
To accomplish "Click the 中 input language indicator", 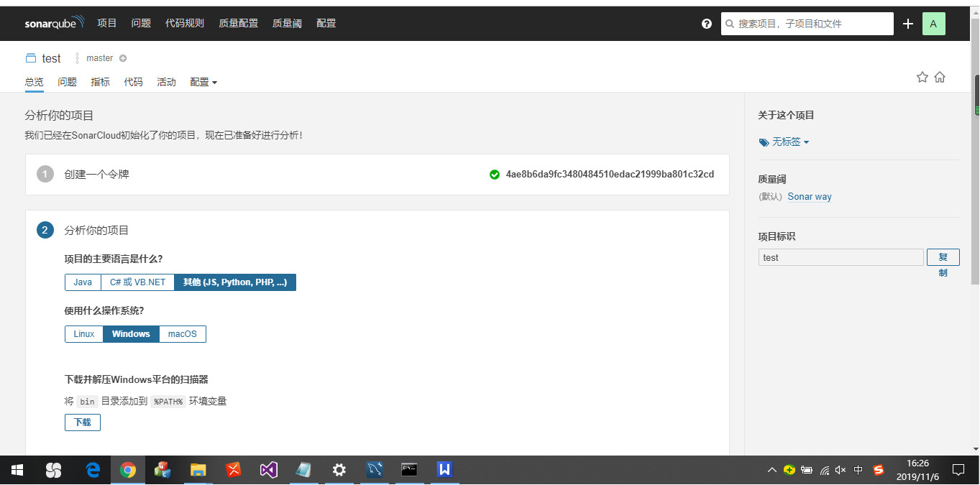I will click(x=858, y=470).
